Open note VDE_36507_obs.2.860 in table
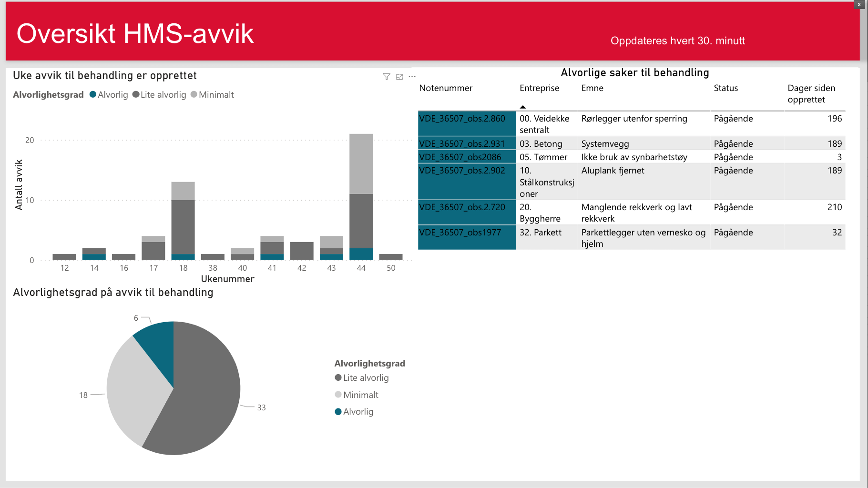 (462, 119)
